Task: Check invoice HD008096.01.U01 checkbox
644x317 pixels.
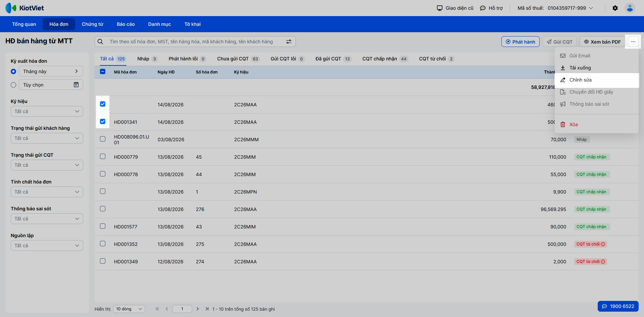Action: pos(103,139)
